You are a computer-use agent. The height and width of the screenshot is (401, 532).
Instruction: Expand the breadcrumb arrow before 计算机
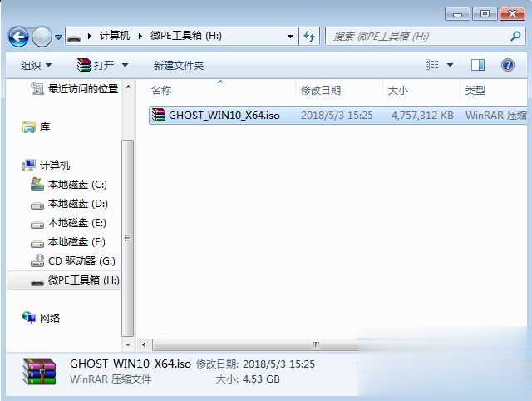[89, 36]
